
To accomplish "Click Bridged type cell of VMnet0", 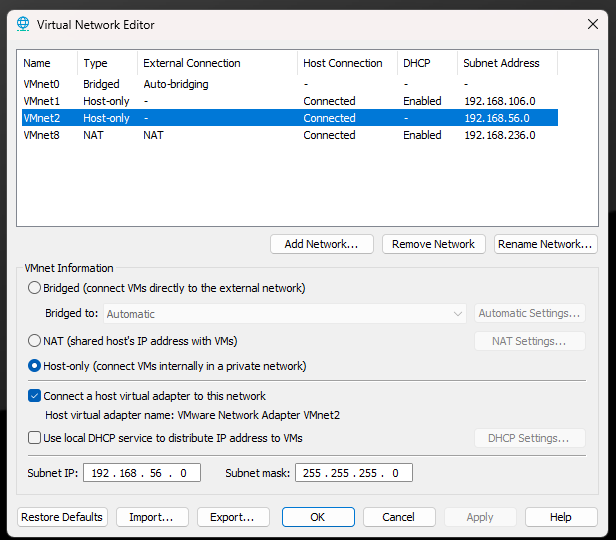I will click(101, 84).
